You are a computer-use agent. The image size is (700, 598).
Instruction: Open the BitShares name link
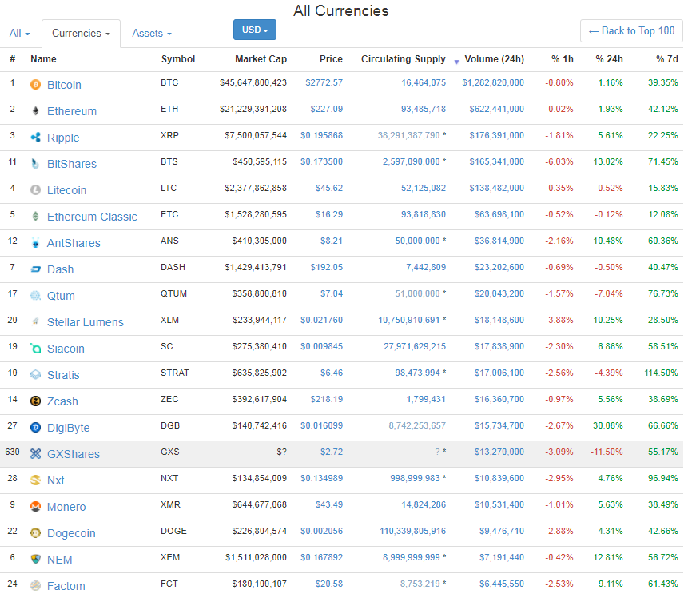pyautogui.click(x=72, y=164)
